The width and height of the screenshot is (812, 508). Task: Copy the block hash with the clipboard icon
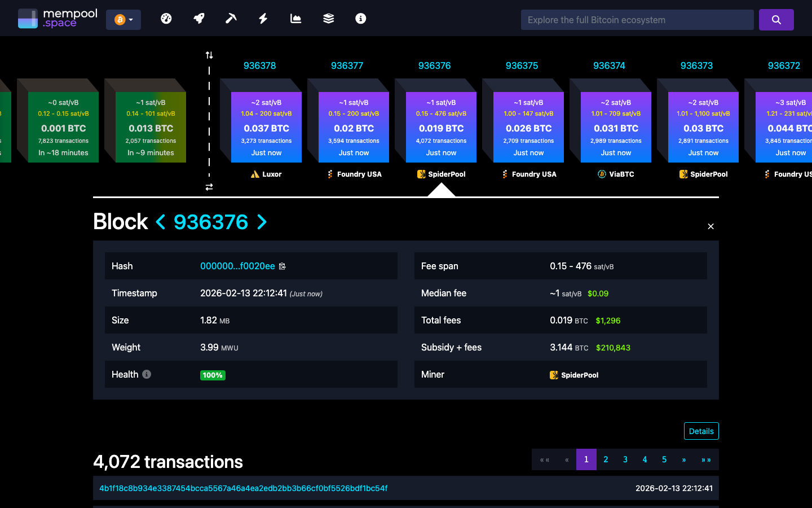[x=283, y=266]
